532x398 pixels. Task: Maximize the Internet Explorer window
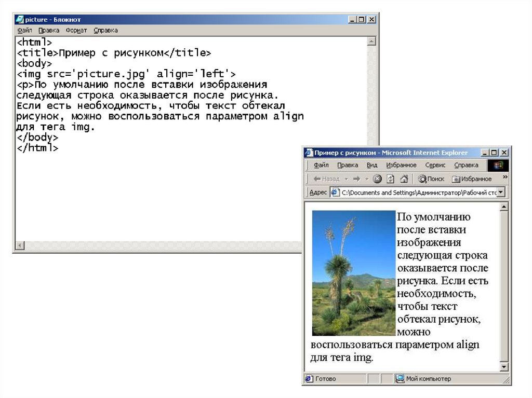[x=494, y=153]
